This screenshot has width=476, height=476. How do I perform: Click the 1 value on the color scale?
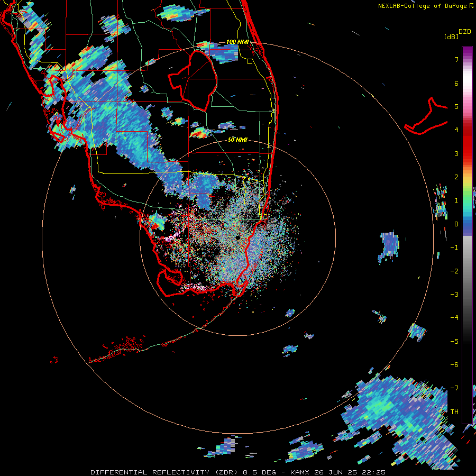click(x=456, y=200)
